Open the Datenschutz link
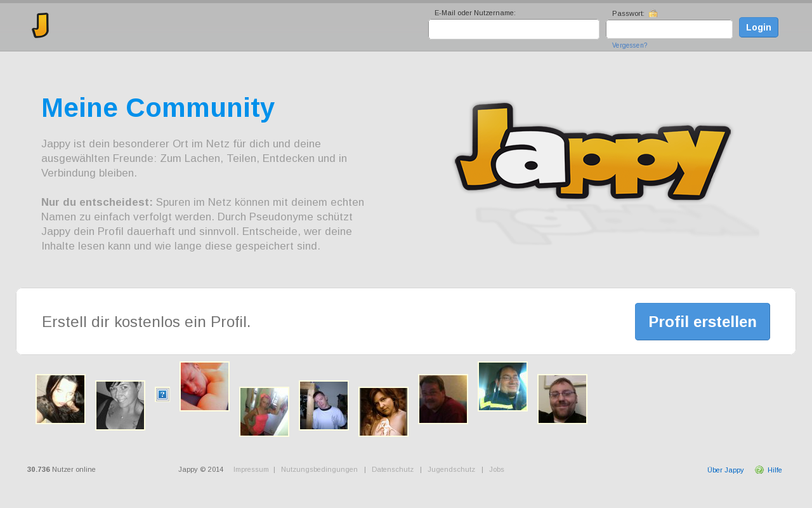 pos(393,469)
